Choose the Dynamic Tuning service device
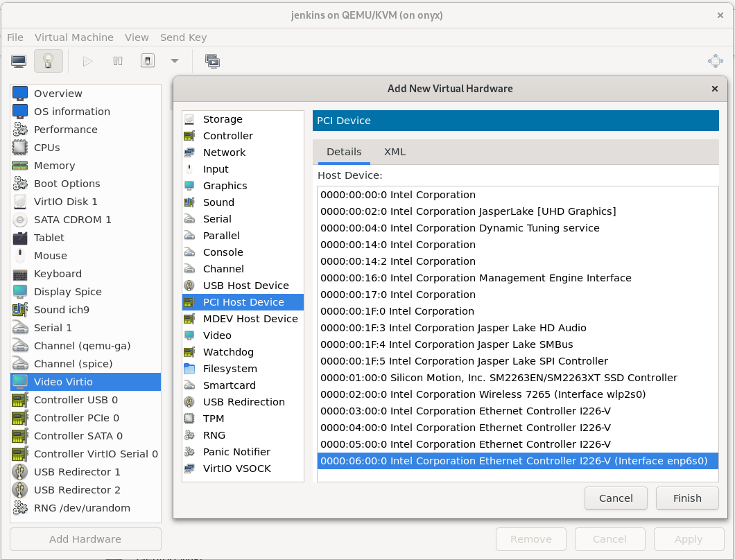735x560 pixels. click(x=517, y=228)
